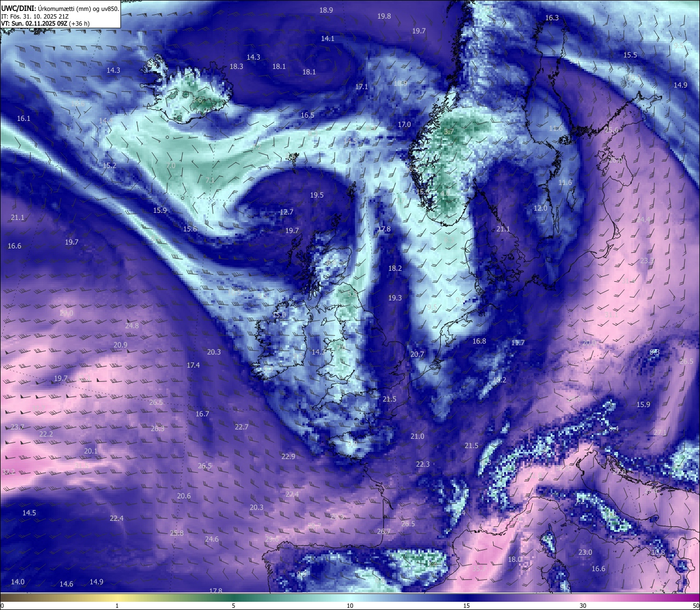The image size is (700, 610).
Task: Click the 18.0 value on the map
Action: tap(515, 560)
